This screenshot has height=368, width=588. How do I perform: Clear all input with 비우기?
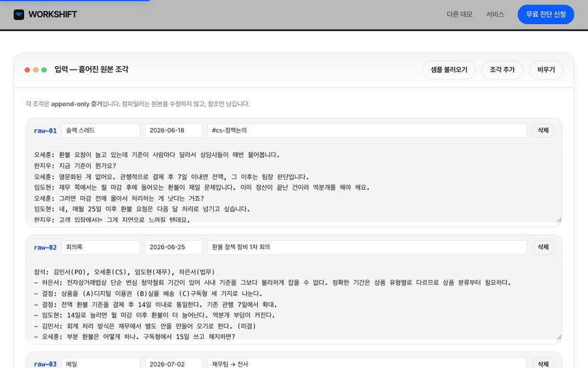click(546, 70)
